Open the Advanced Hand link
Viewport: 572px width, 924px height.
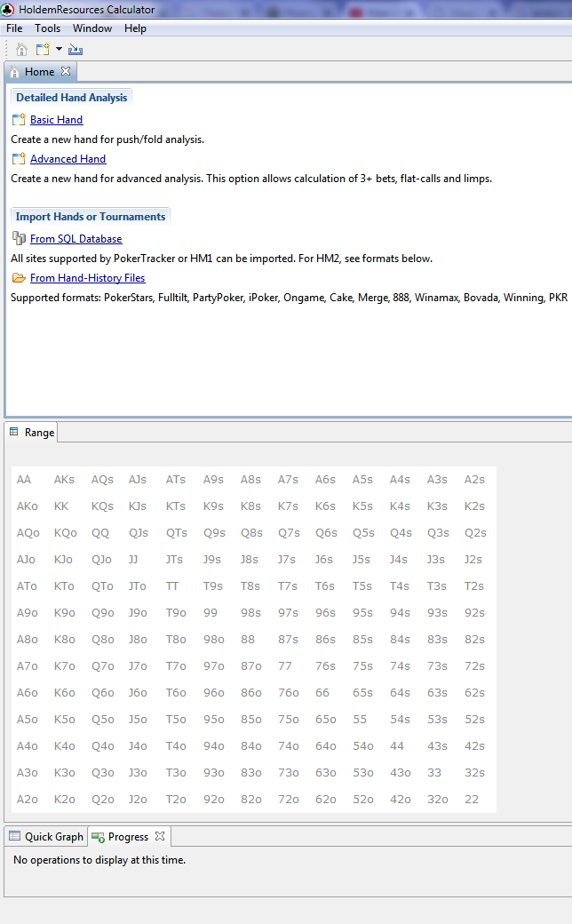click(x=68, y=158)
